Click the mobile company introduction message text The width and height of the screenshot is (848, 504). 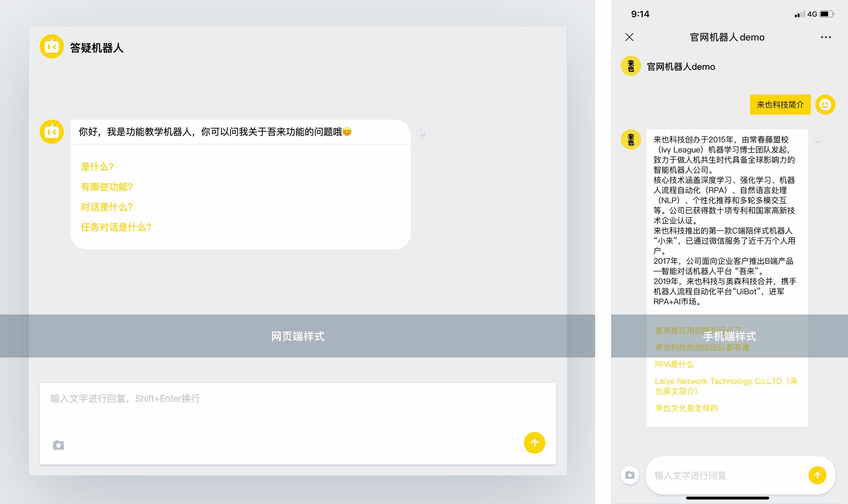click(x=725, y=220)
